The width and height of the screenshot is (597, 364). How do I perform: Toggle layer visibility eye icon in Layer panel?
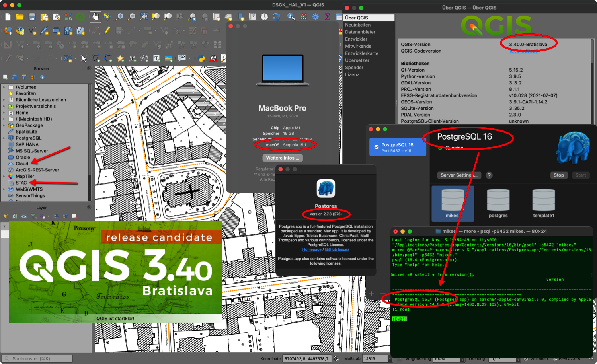(24, 216)
